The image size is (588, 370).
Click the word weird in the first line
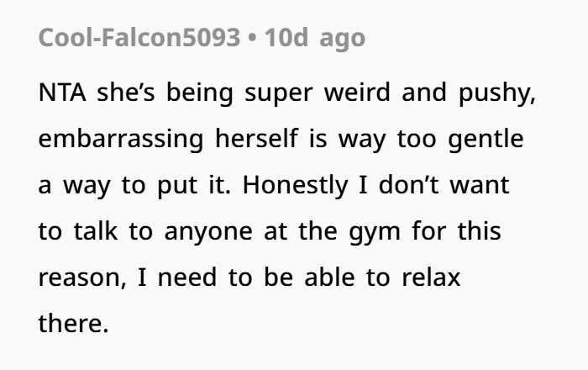[357, 92]
